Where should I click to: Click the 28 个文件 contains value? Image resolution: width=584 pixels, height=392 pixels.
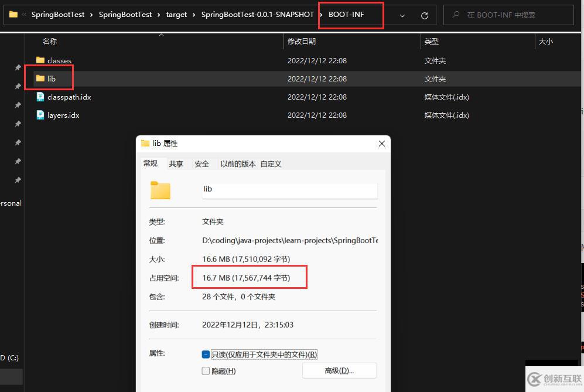coord(239,297)
